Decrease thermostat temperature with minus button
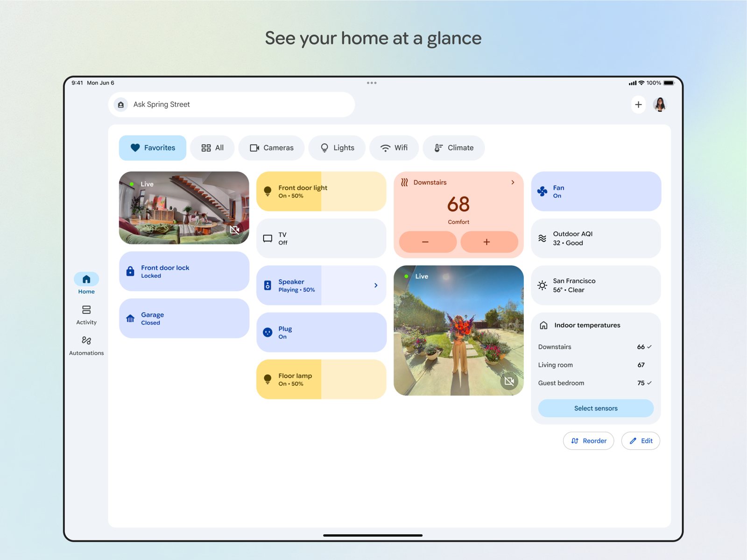The height and width of the screenshot is (560, 747). [x=428, y=242]
